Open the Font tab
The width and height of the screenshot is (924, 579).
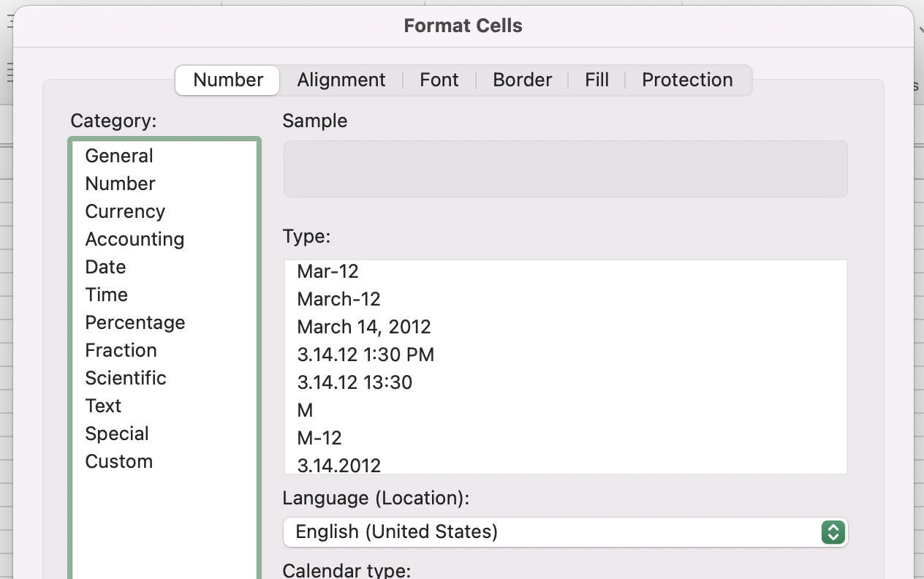coord(439,80)
